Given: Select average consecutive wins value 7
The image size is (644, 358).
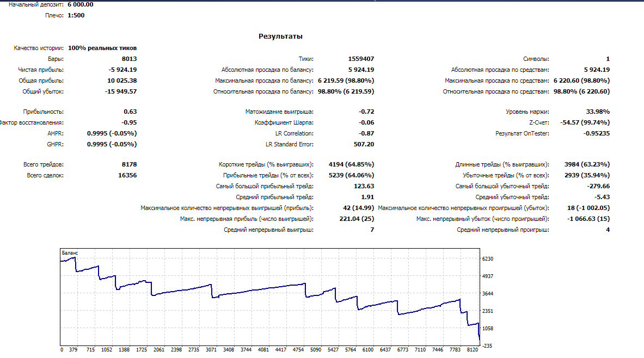Looking at the screenshot, I should 372,230.
